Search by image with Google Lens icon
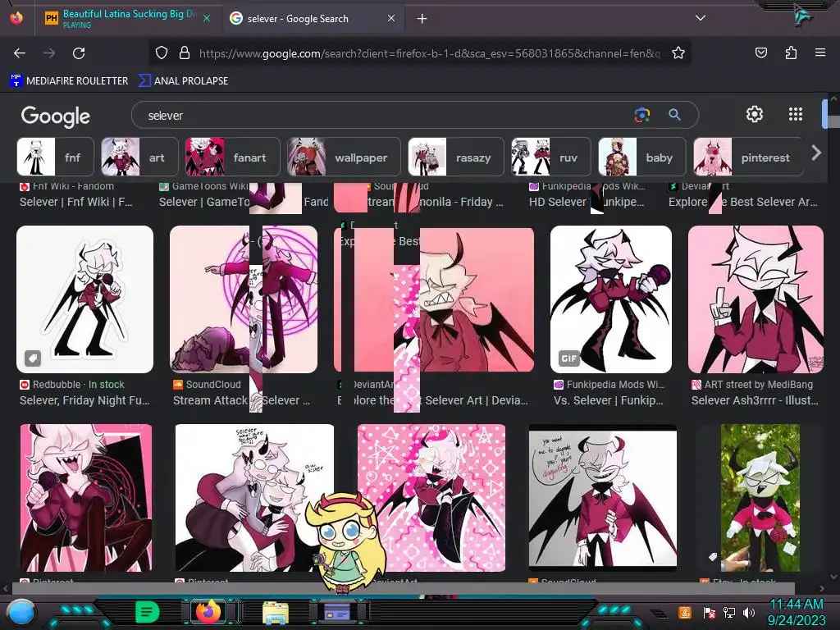 point(641,115)
